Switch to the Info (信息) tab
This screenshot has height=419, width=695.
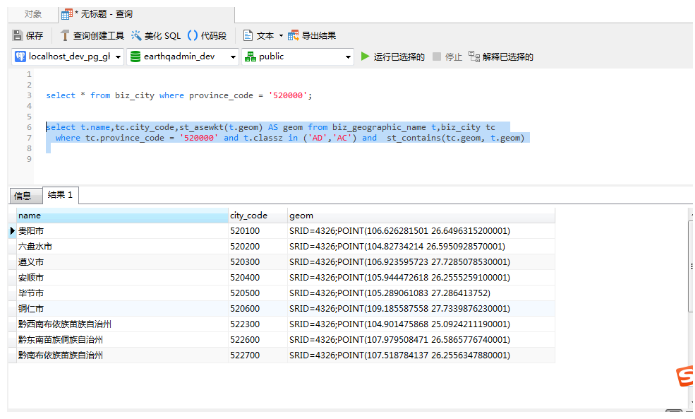25,196
